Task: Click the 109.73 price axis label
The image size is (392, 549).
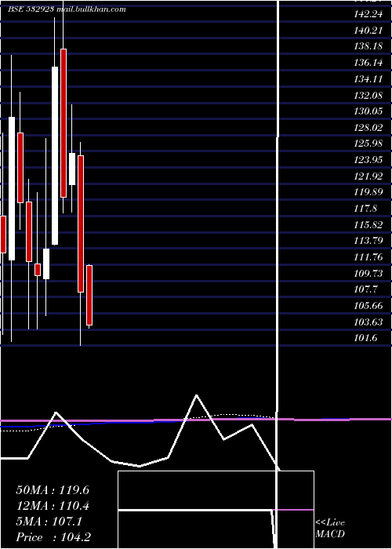Action: pyautogui.click(x=368, y=274)
